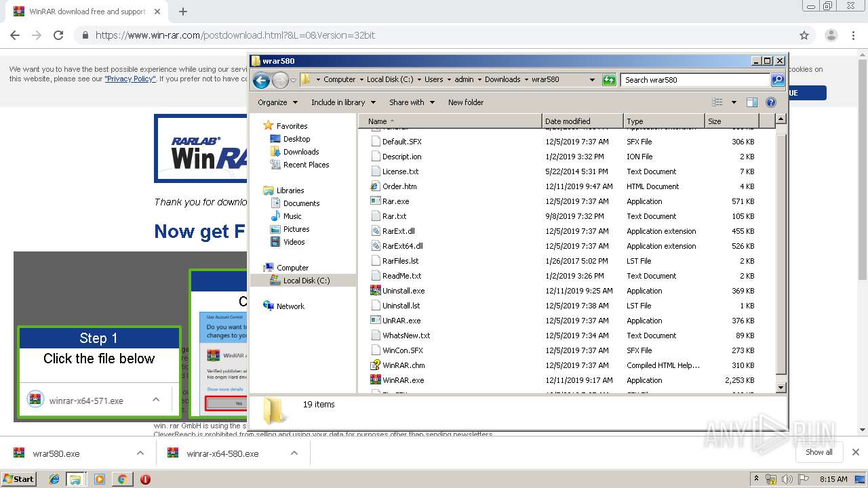Click the Rar.exe file icon

(376, 201)
